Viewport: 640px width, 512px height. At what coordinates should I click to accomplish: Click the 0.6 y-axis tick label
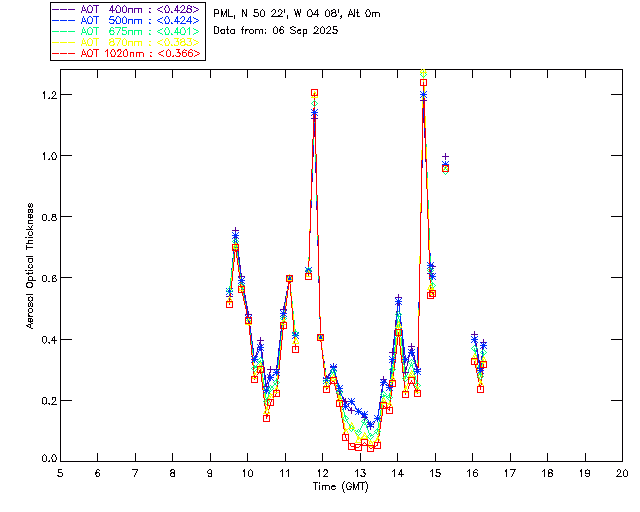45,278
